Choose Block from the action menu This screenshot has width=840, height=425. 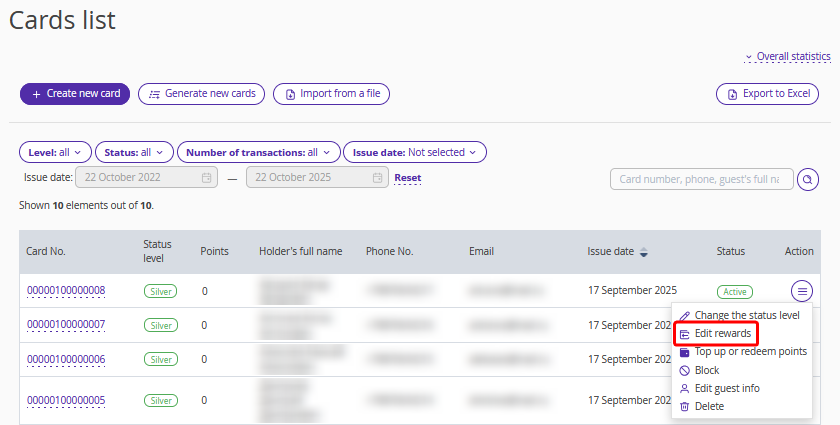(x=706, y=370)
